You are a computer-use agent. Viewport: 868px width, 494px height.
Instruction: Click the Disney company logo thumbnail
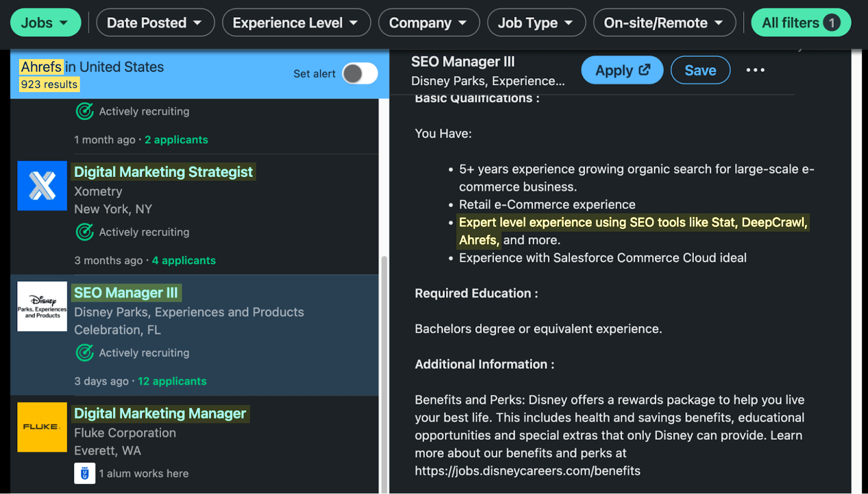point(42,306)
